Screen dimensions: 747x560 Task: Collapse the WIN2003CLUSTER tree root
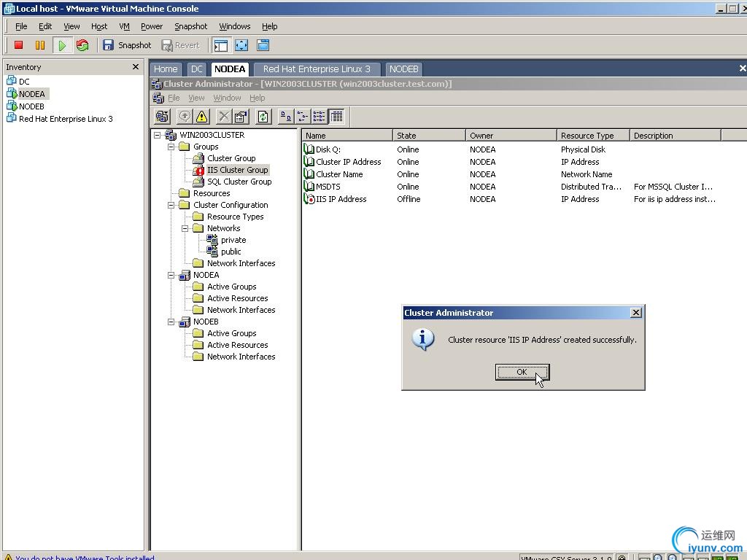point(158,135)
